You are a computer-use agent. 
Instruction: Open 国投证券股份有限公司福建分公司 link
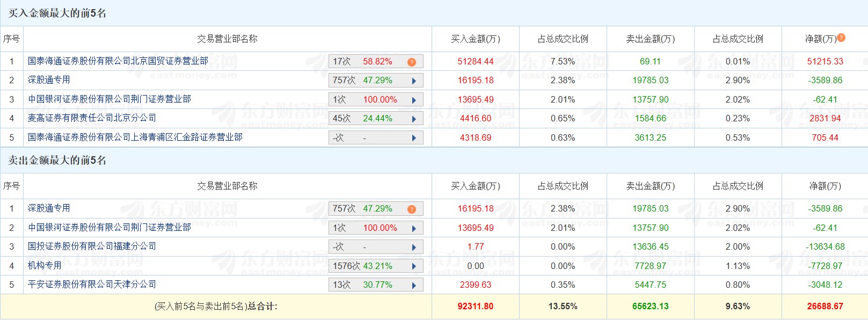point(92,246)
